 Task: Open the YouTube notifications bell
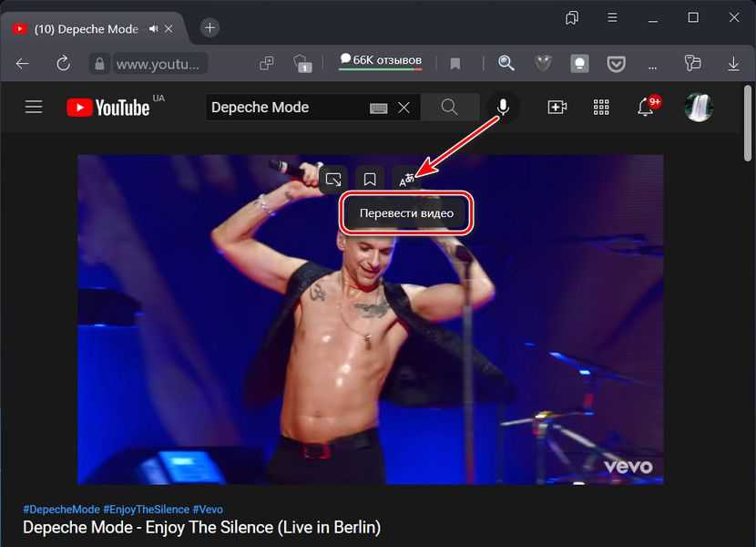(646, 108)
